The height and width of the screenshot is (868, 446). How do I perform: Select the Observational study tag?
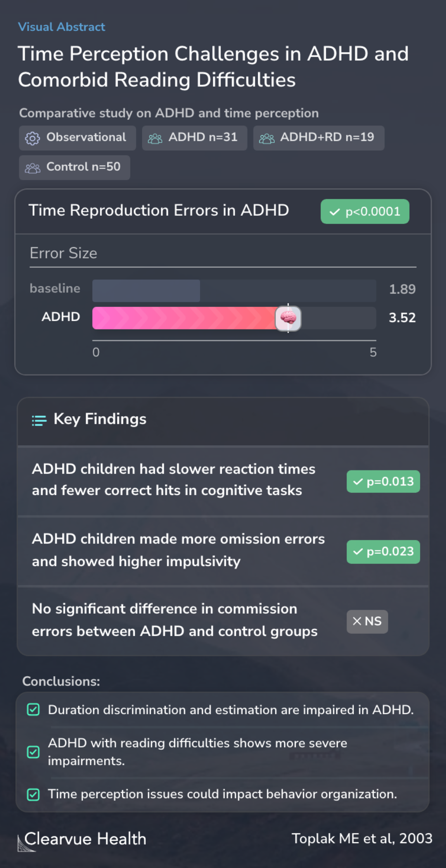click(77, 138)
